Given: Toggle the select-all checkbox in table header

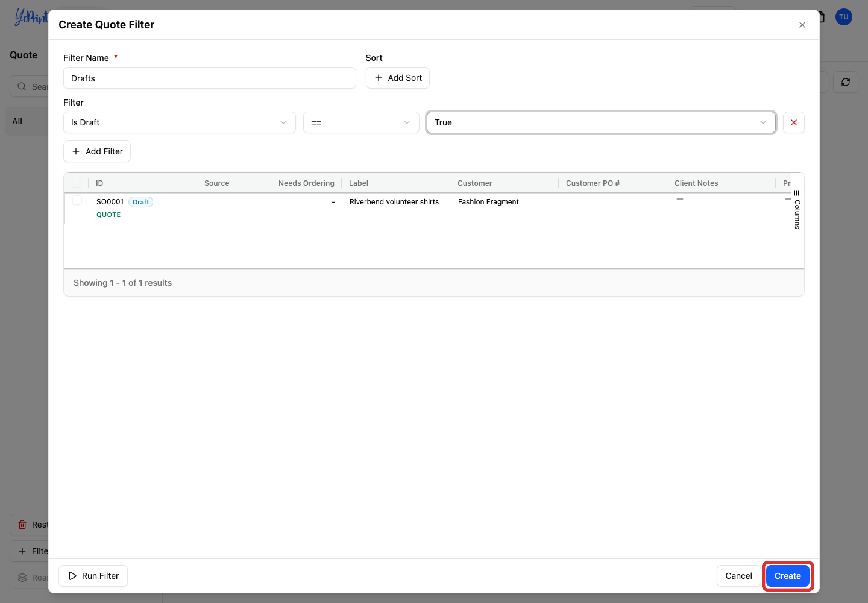Looking at the screenshot, I should (x=77, y=183).
